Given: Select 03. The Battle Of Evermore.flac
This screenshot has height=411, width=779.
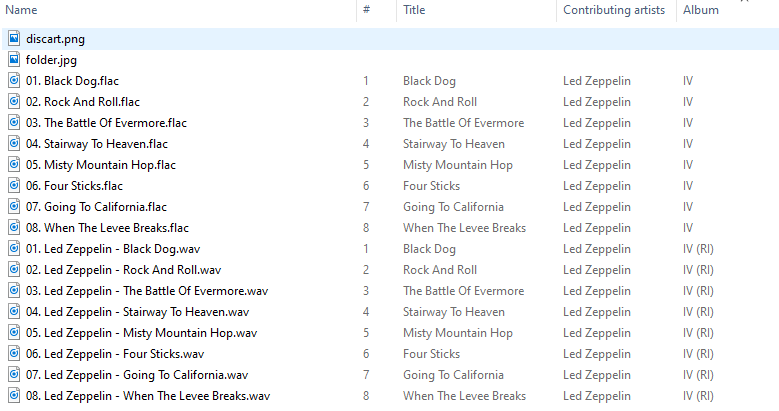Looking at the screenshot, I should pyautogui.click(x=115, y=123).
